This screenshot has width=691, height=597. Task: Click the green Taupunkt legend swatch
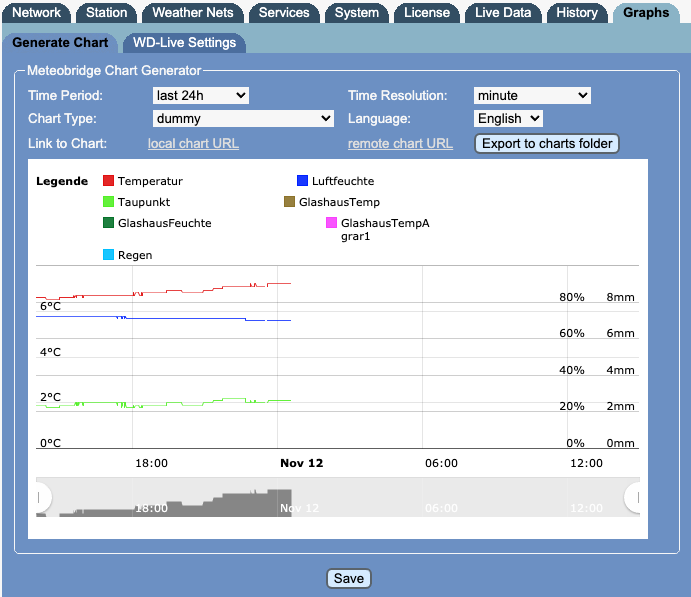109,202
